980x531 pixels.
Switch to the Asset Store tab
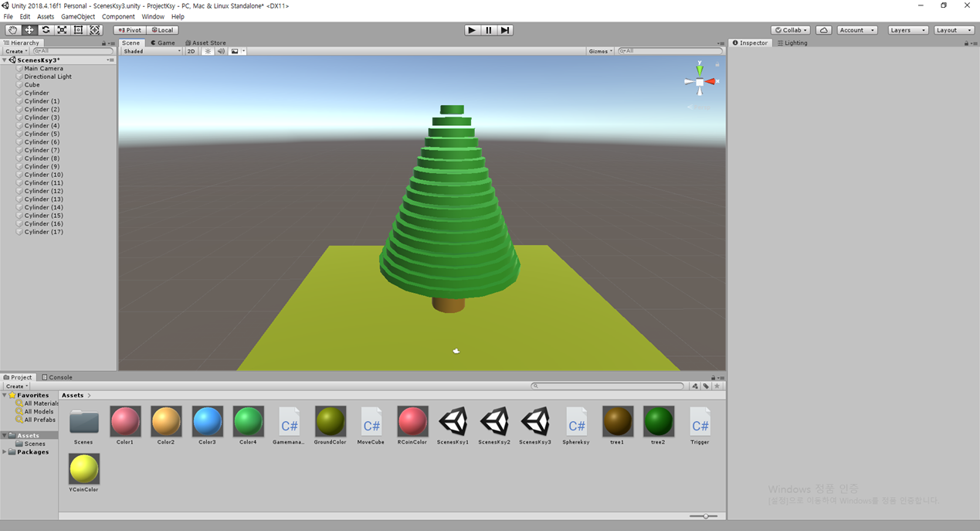[205, 43]
